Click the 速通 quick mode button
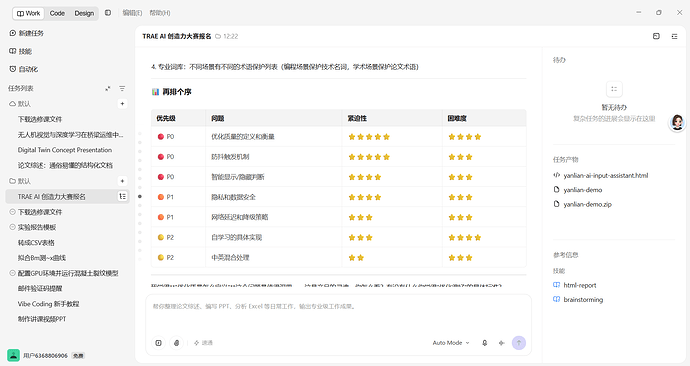This screenshot has height=366, width=690. click(203, 343)
